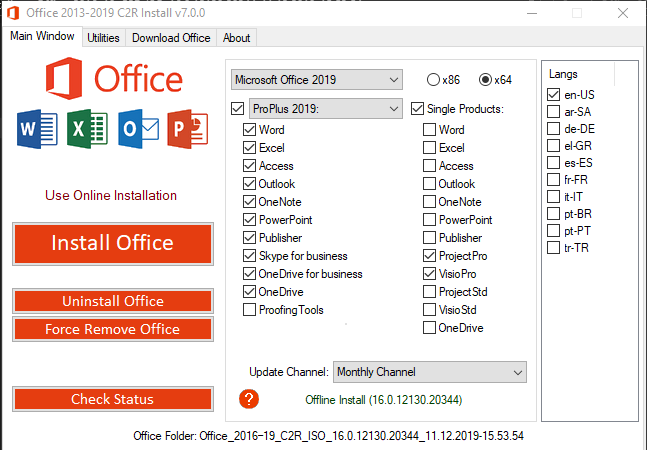Check Excel under Single Products
Screen dimensions: 647x450
tap(430, 148)
